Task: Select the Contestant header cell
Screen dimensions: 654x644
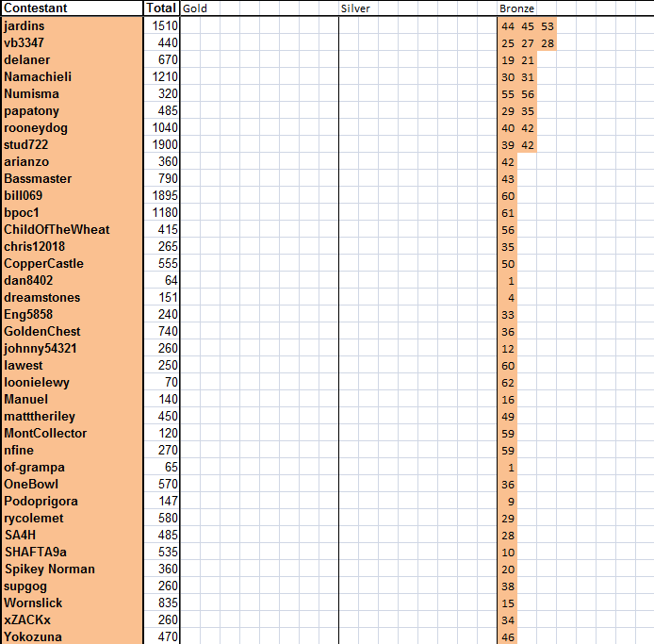Action: point(73,8)
